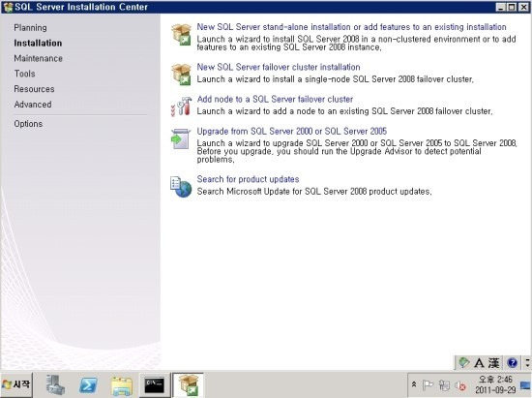Maximize the SQL Server Installation Center window
Image resolution: width=532 pixels, height=398 pixels.
click(512, 7)
